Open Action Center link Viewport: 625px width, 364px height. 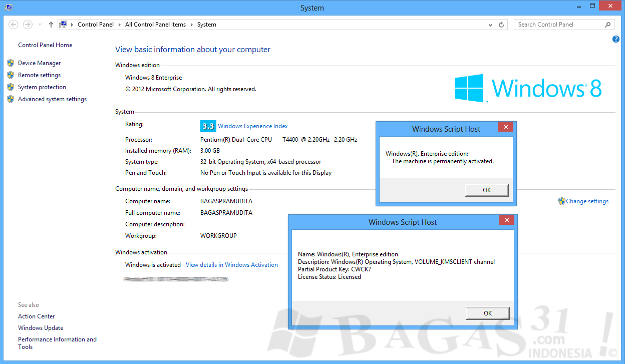pos(37,316)
